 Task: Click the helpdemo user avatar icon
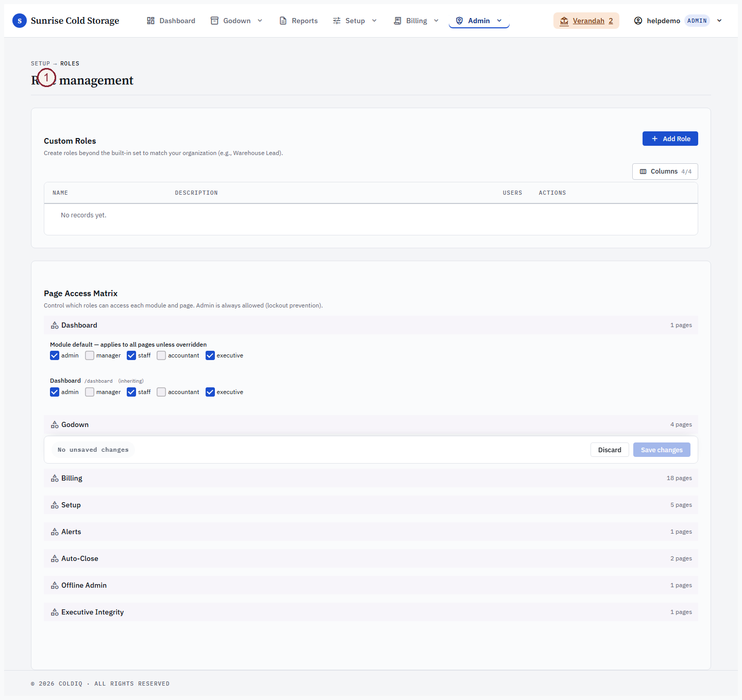coord(638,21)
